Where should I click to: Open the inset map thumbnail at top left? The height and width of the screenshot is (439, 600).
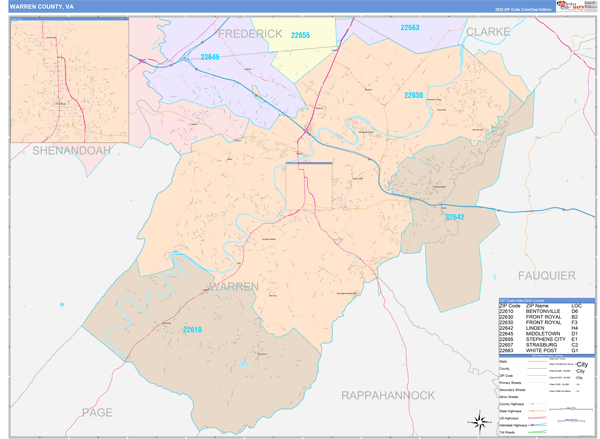pyautogui.click(x=68, y=80)
